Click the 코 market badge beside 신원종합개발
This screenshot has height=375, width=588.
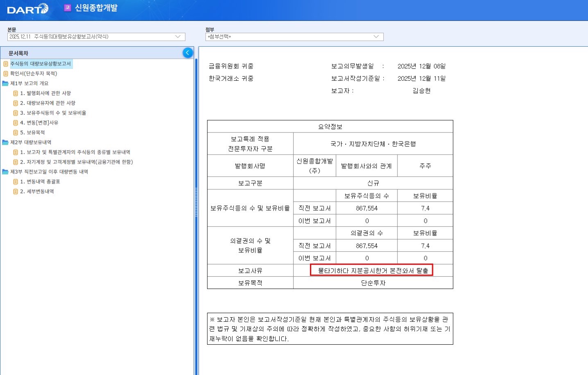(68, 8)
